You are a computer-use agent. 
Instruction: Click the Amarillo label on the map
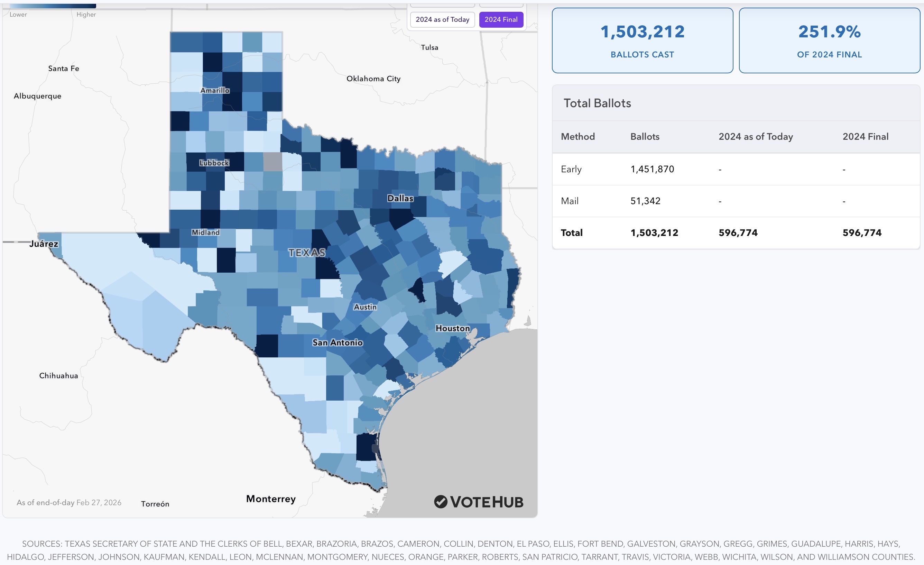pyautogui.click(x=214, y=90)
